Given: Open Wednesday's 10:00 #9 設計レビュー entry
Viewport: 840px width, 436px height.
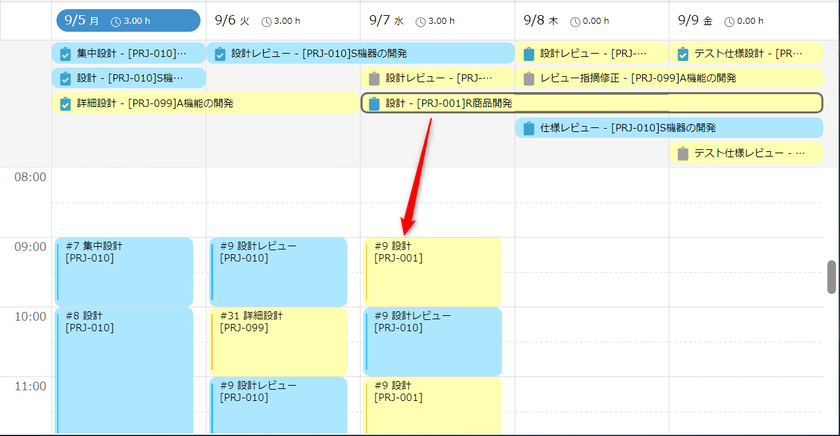Looking at the screenshot, I should pos(432,341).
